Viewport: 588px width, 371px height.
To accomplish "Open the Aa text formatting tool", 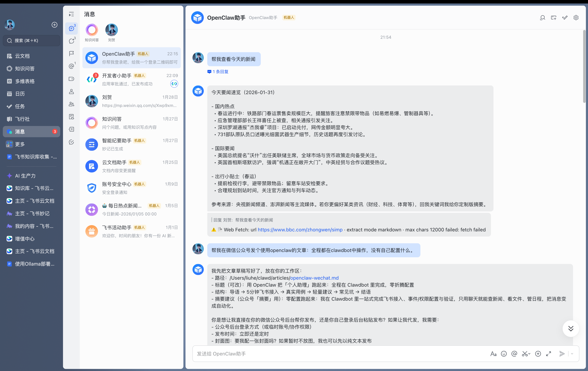I will point(493,354).
